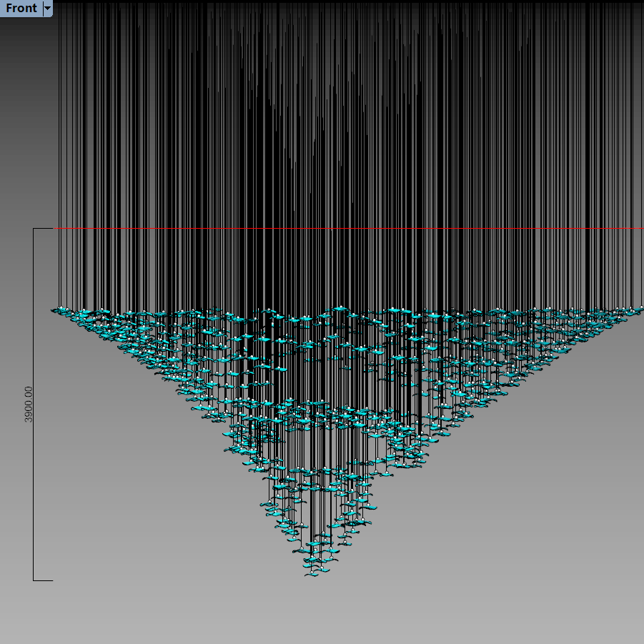Click the bottom-left corner of the dimension bracket
This screenshot has width=644, height=644.
coord(33,580)
